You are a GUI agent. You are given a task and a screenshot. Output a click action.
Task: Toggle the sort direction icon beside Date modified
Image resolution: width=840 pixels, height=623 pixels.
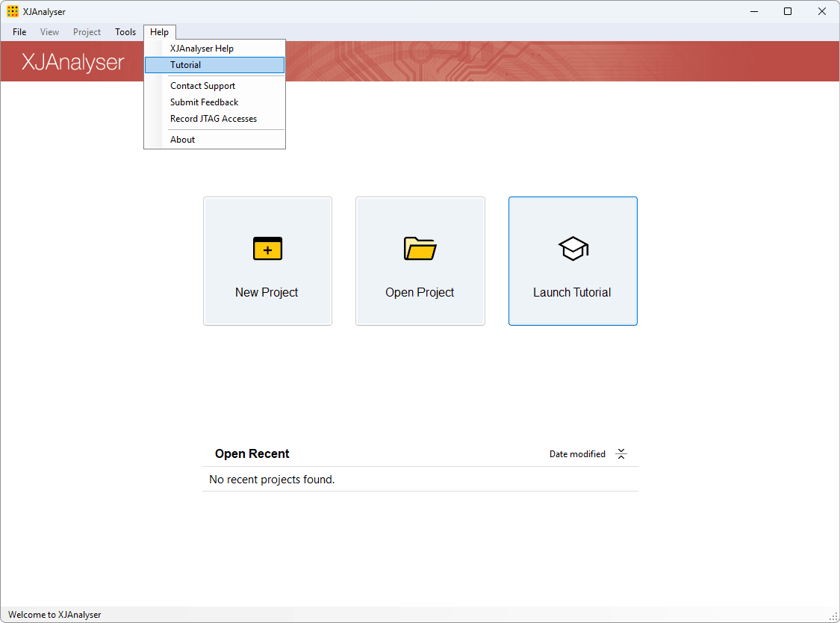click(621, 454)
